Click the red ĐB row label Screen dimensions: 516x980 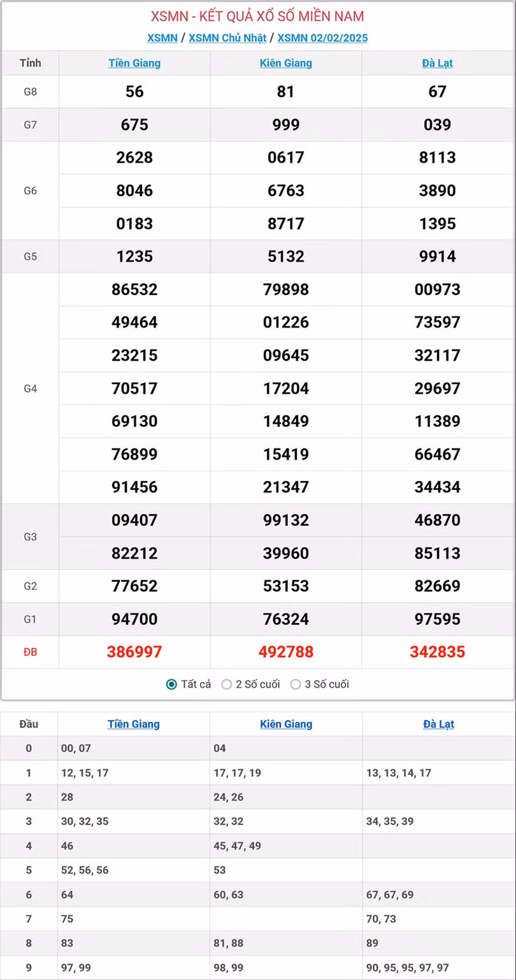[30, 652]
